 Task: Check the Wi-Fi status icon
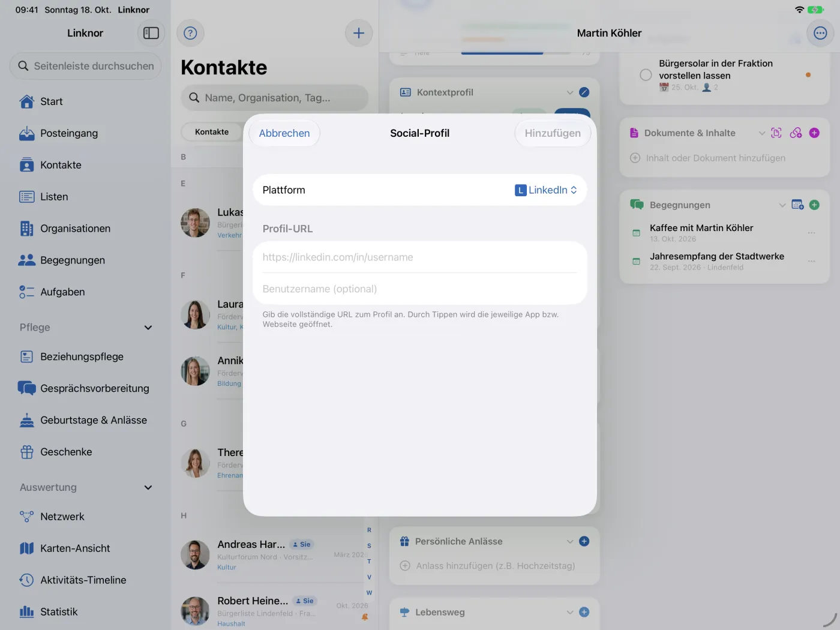[x=799, y=10]
